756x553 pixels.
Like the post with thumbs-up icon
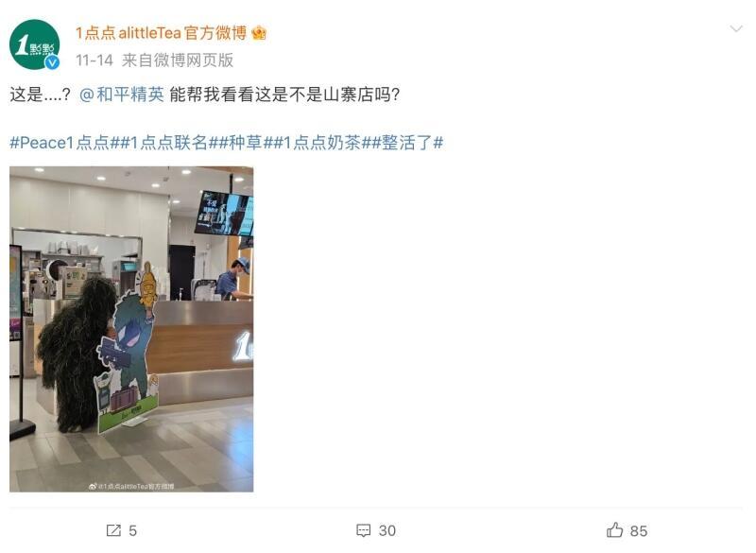(x=615, y=530)
